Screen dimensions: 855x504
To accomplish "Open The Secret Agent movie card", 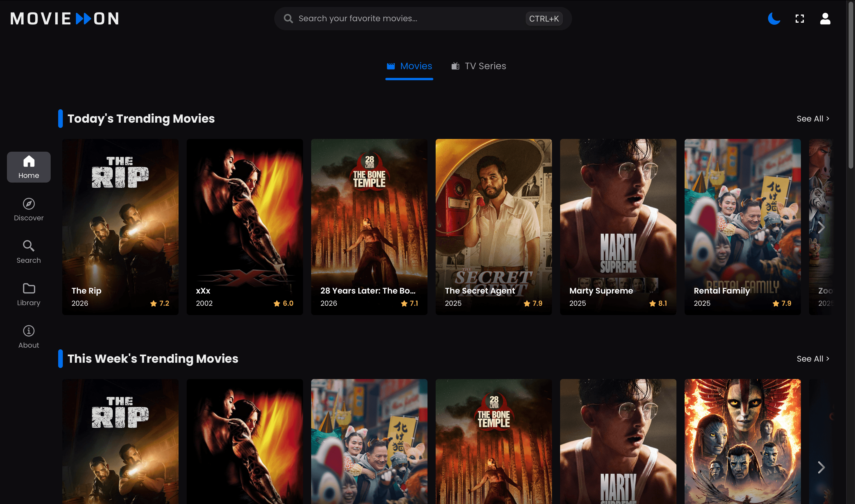I will pyautogui.click(x=494, y=226).
